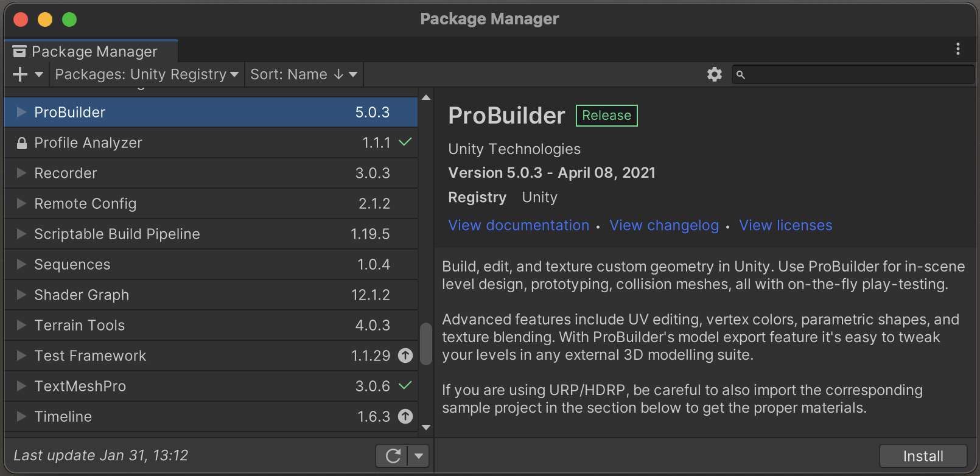Image resolution: width=980 pixels, height=476 pixels.
Task: Open the advanced settings gear icon
Action: (714, 74)
